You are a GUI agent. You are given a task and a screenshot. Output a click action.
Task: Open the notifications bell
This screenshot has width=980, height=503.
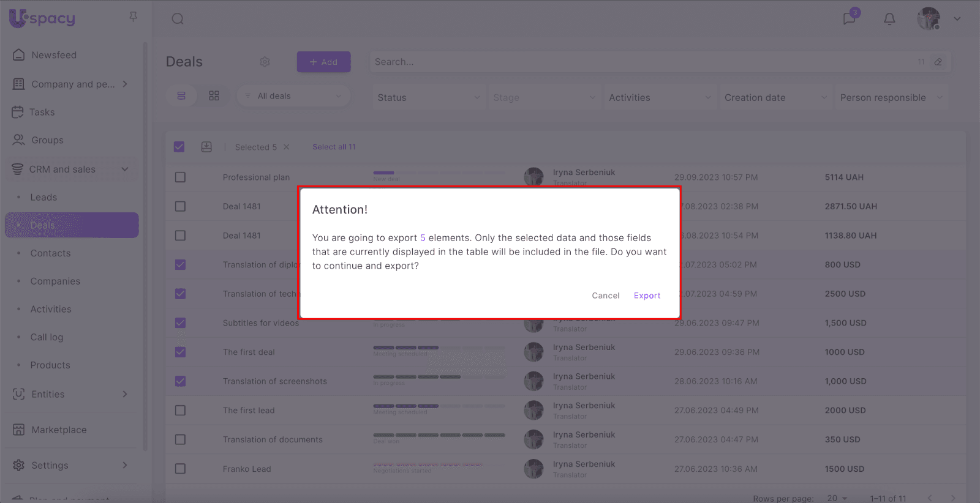pos(889,19)
